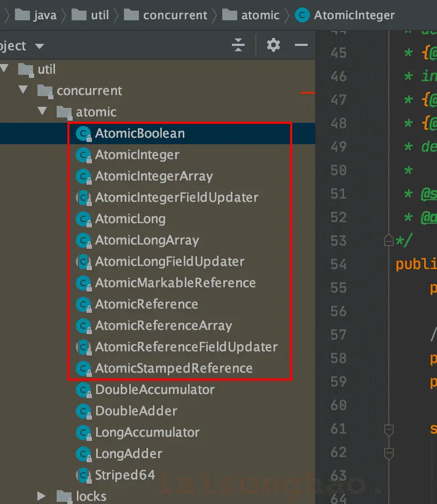The height and width of the screenshot is (504, 437).
Task: Collapse the atomic tree node
Action: pos(42,111)
